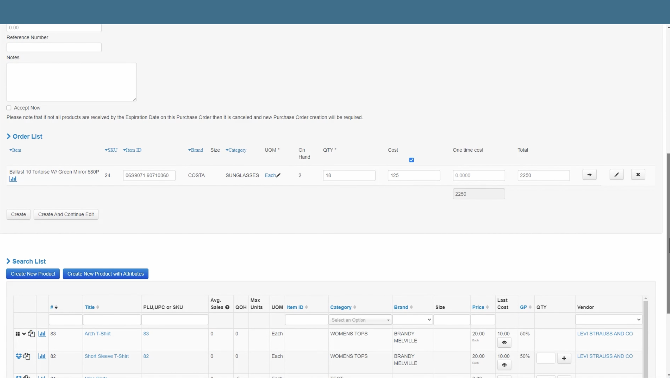Open Levi Strauss vendor link in the Arch T-Shirt row

point(605,334)
